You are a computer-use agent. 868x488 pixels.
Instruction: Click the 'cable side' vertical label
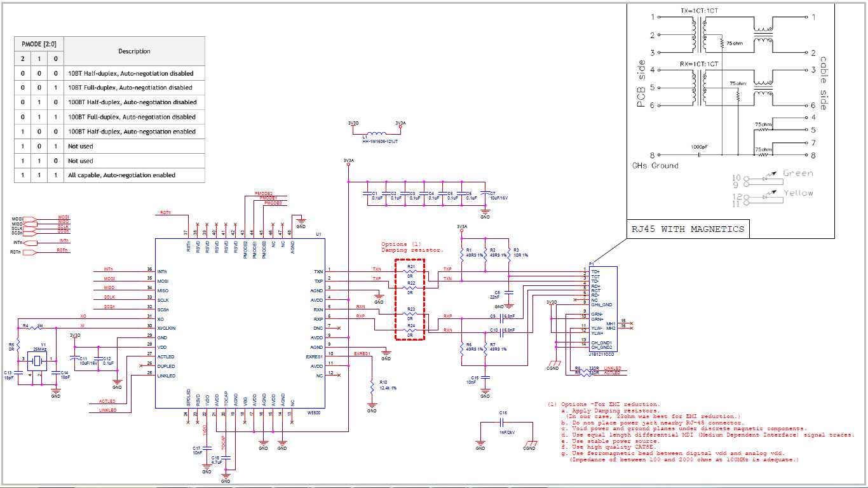pos(824,83)
